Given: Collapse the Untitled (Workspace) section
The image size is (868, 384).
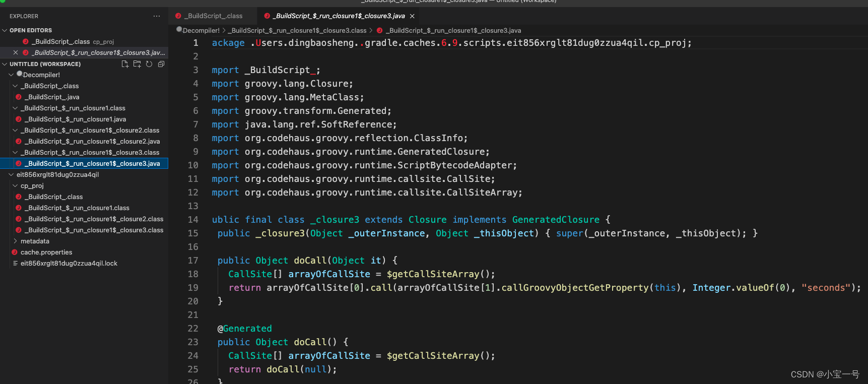Looking at the screenshot, I should [5, 64].
